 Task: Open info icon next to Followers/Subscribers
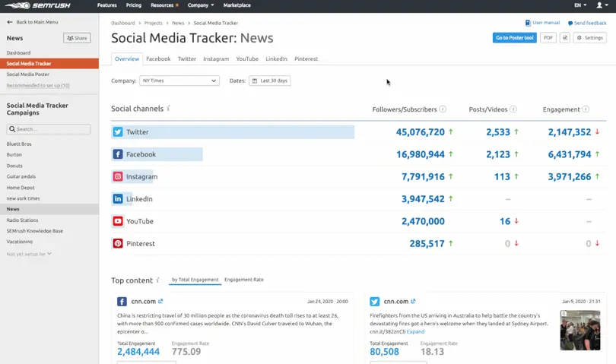(x=443, y=109)
